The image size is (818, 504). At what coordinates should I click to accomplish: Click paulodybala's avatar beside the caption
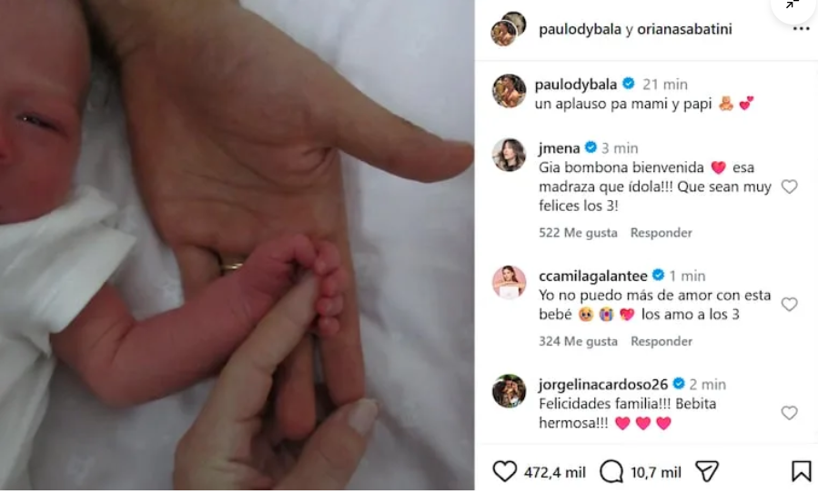coord(509,91)
